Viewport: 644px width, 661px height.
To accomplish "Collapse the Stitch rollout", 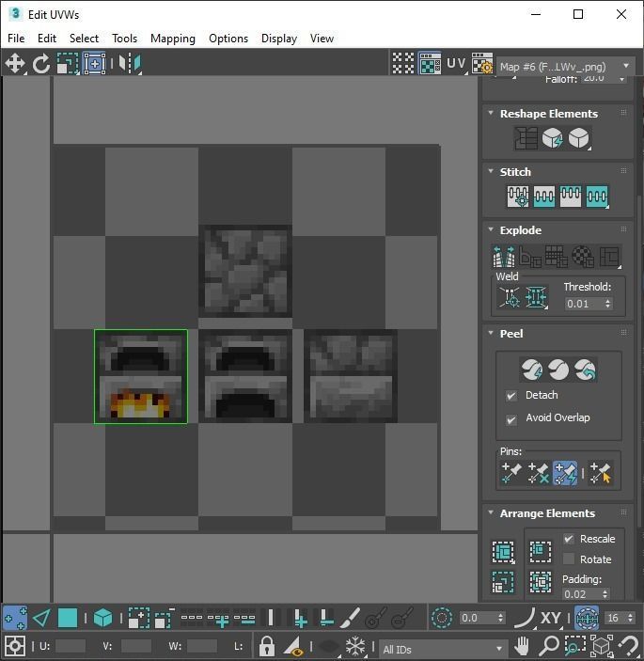I will [x=491, y=171].
